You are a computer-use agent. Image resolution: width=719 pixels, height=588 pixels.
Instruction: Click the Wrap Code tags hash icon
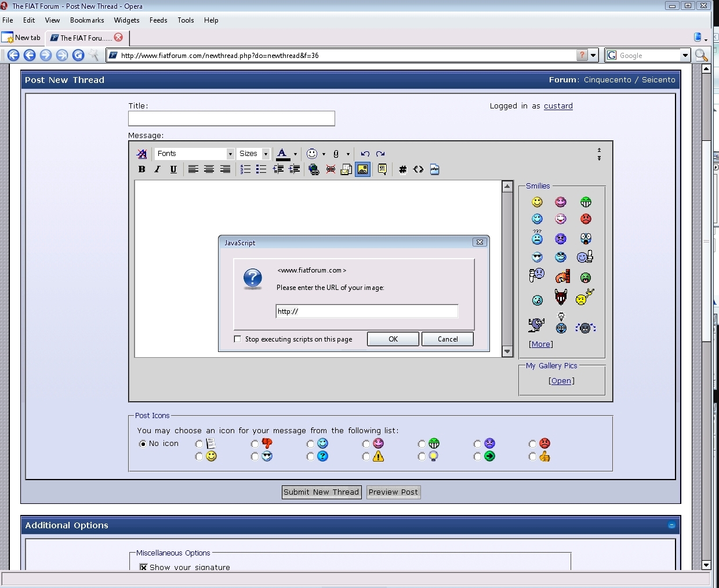pos(402,169)
